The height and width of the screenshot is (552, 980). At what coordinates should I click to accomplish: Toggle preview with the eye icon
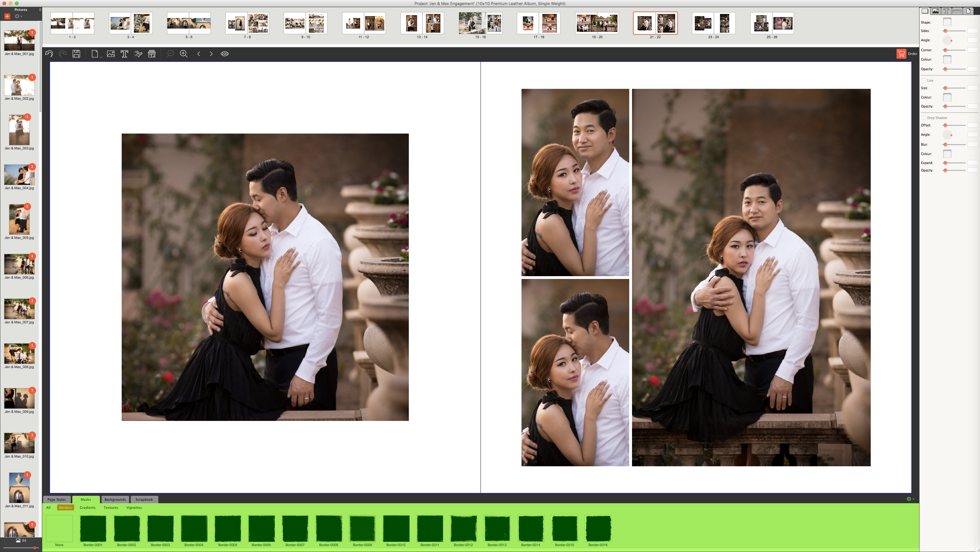click(x=225, y=54)
